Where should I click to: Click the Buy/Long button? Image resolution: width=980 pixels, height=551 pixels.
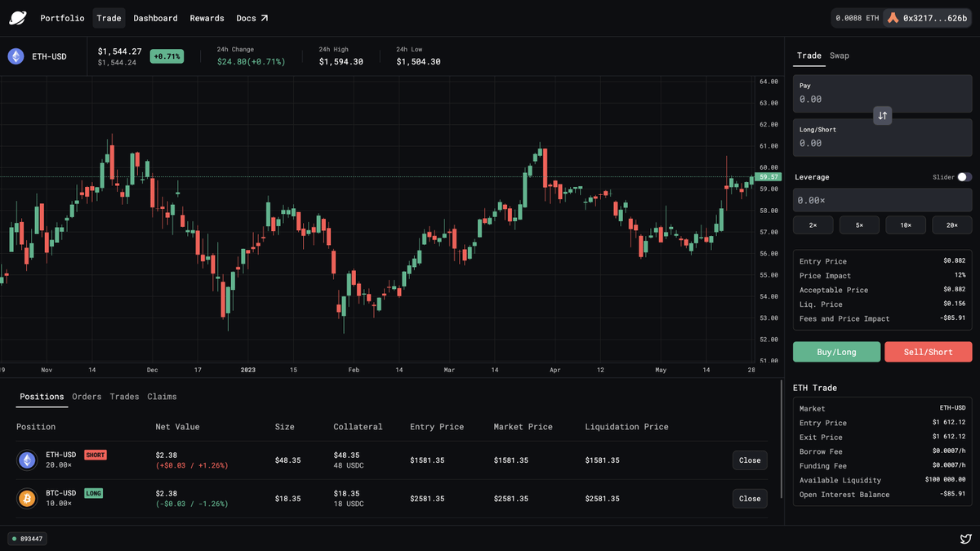point(836,351)
